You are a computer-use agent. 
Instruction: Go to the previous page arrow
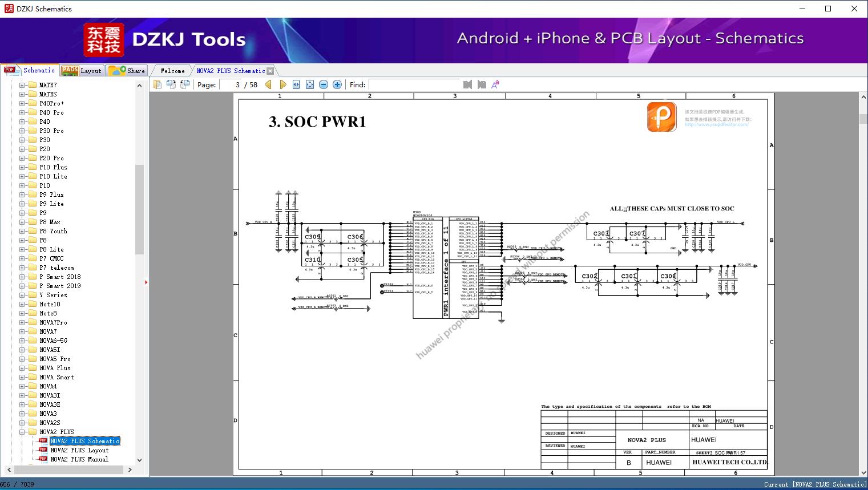268,84
